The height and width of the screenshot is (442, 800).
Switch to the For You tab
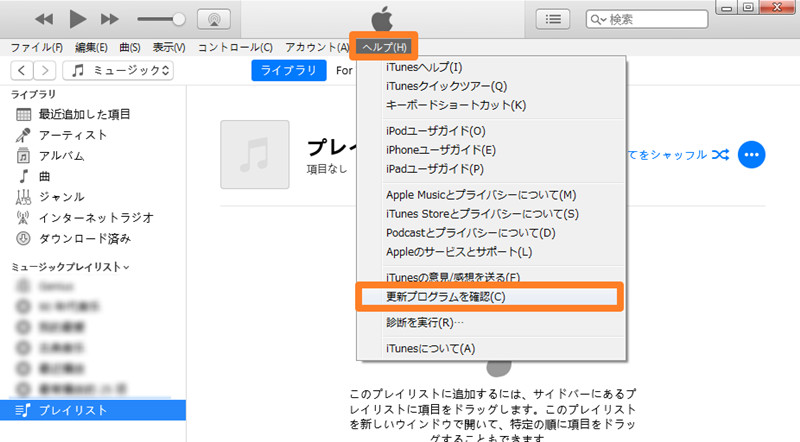[345, 70]
